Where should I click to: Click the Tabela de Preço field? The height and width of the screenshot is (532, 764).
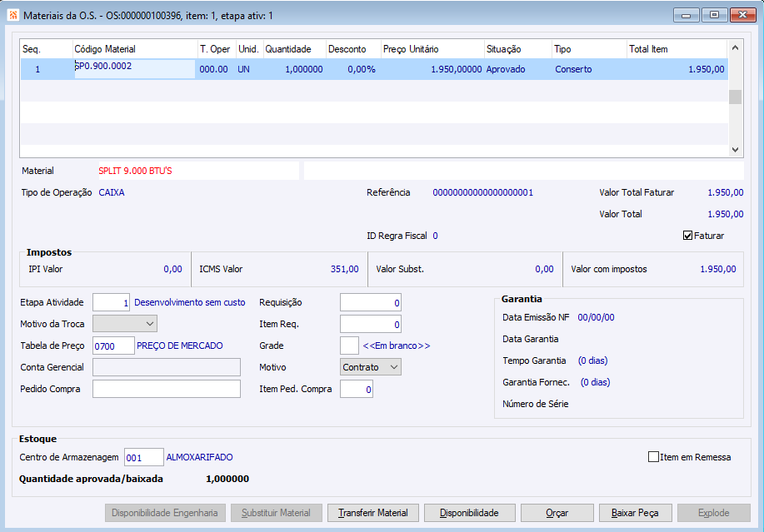point(113,346)
